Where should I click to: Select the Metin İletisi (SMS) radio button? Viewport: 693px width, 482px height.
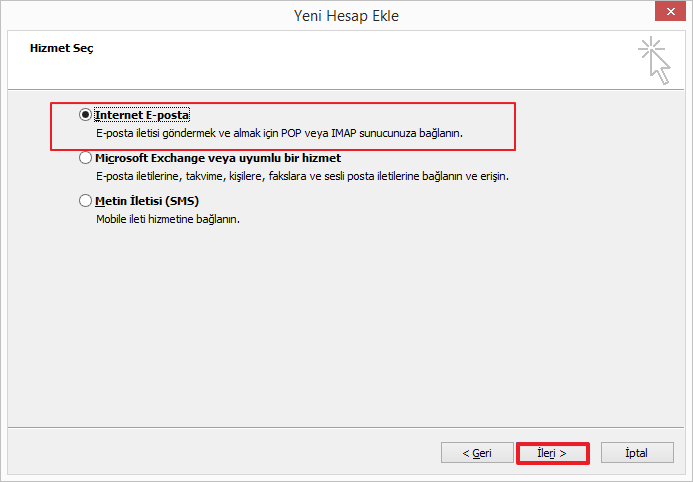[x=85, y=201]
